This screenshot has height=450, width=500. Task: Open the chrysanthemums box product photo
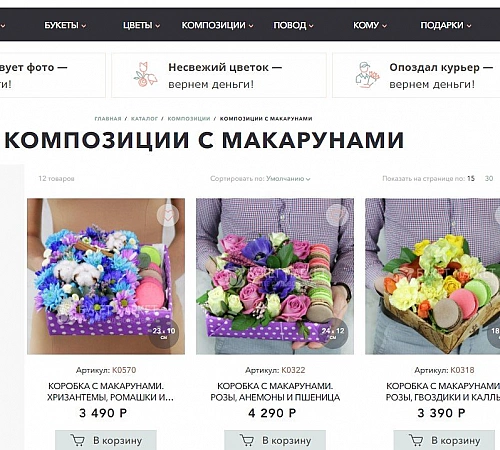106,276
